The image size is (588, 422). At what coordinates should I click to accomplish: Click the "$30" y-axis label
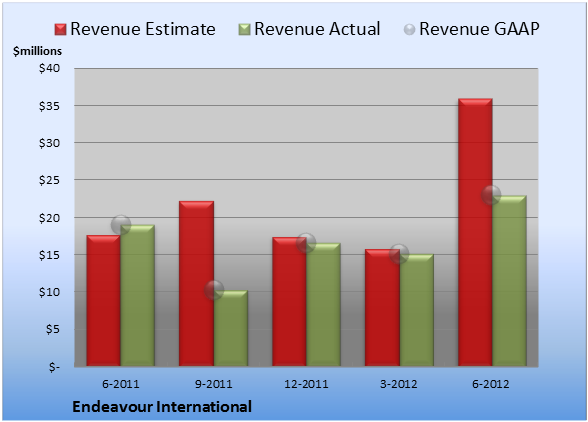(x=49, y=143)
